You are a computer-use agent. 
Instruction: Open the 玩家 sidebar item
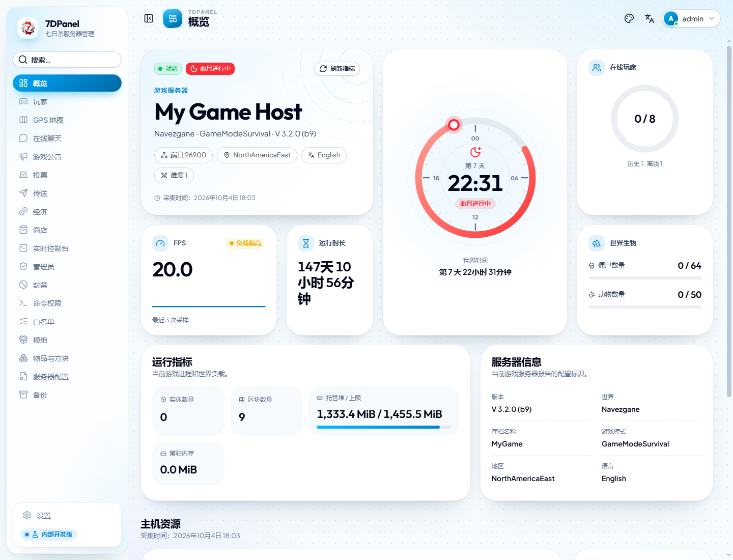coord(67,101)
